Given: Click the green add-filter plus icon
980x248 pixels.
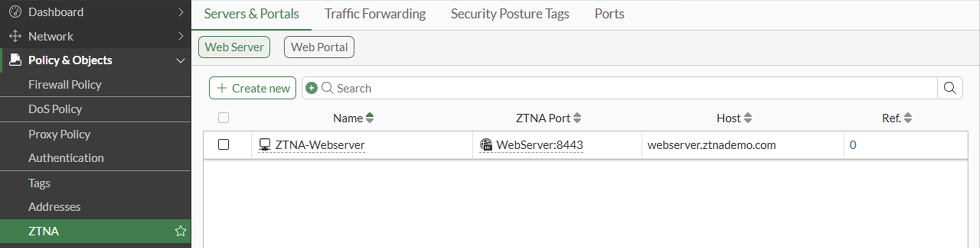Looking at the screenshot, I should coord(311,88).
